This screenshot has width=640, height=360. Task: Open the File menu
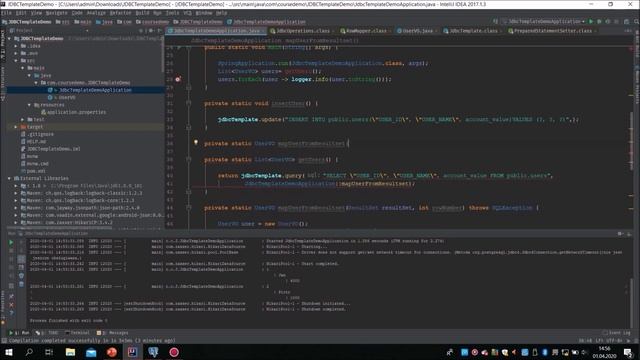pyautogui.click(x=7, y=13)
